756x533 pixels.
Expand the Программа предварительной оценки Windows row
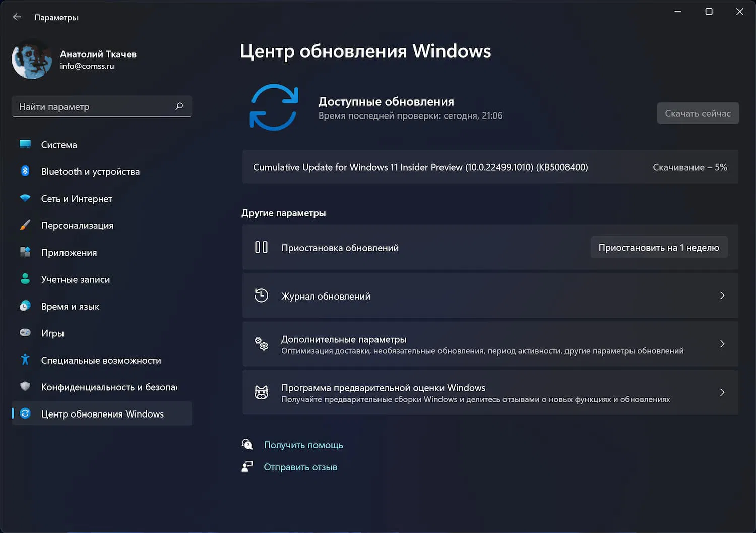(x=722, y=392)
